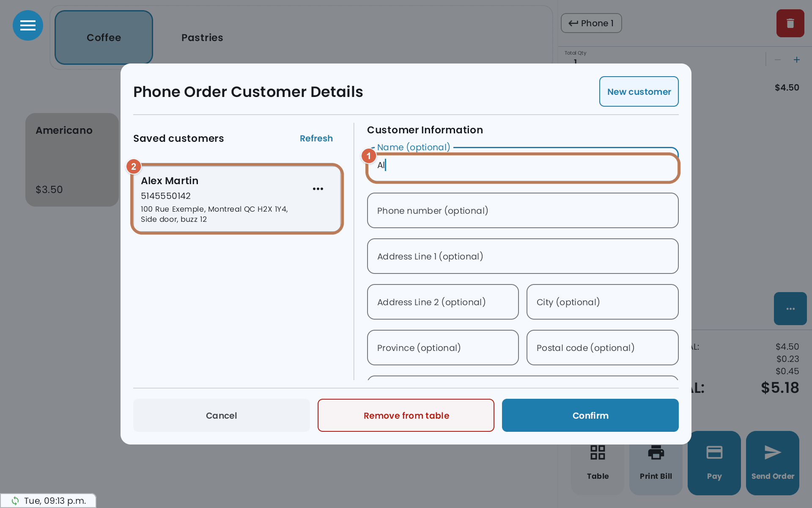Add an Americano to the order
This screenshot has height=508, width=812.
click(72, 160)
